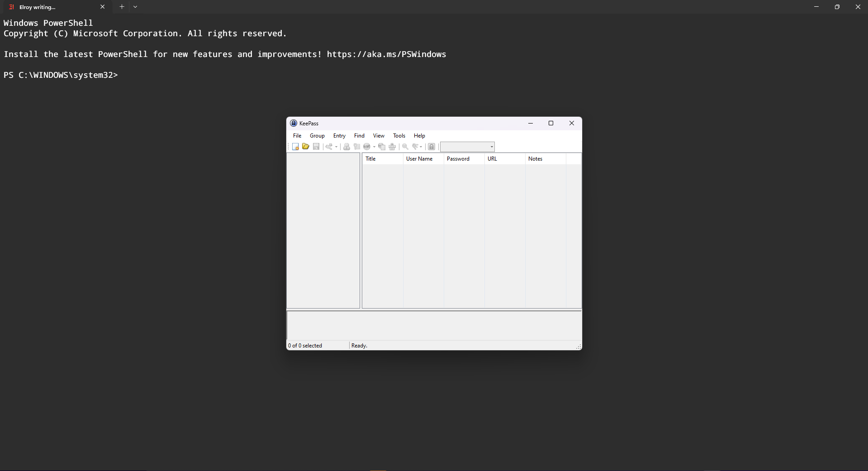
Task: Minimize the Windows Terminal window
Action: pyautogui.click(x=816, y=7)
